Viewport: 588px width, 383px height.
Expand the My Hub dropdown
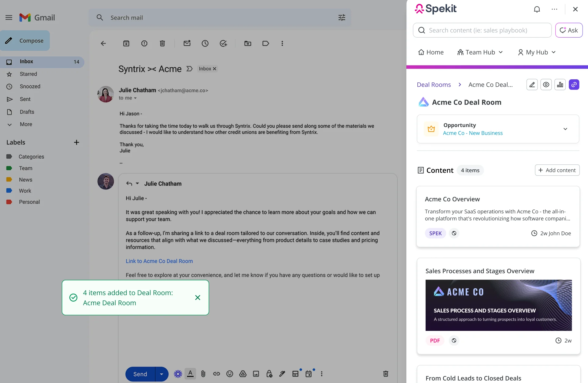click(x=537, y=52)
